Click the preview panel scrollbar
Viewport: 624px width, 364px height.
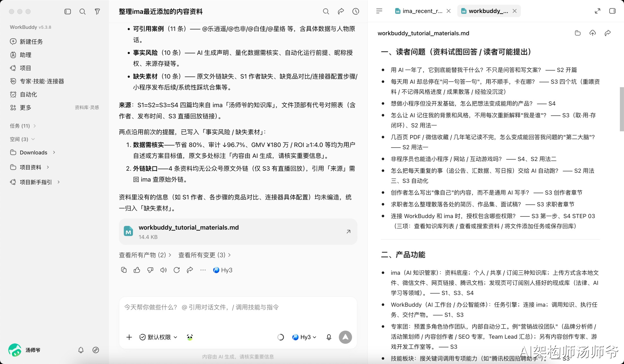(x=622, y=109)
